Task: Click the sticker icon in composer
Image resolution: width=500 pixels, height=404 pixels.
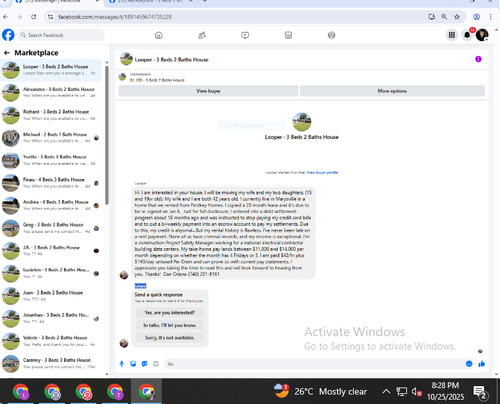Action: tap(144, 364)
